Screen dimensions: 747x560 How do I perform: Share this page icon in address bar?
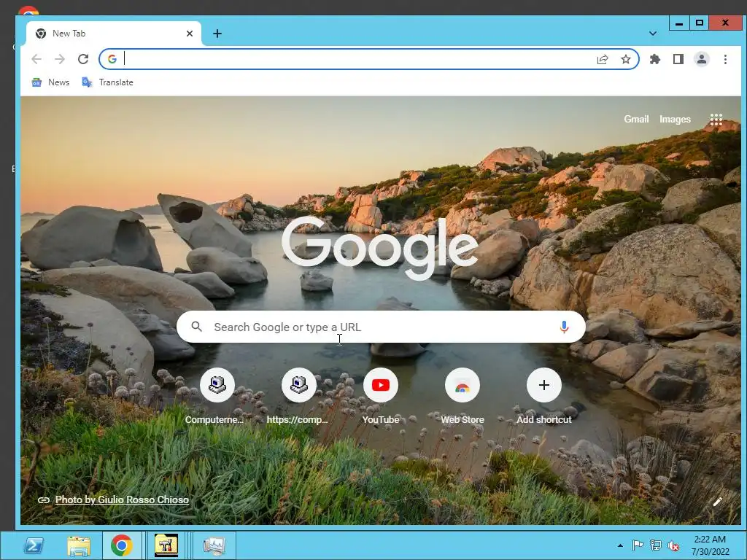tap(603, 59)
